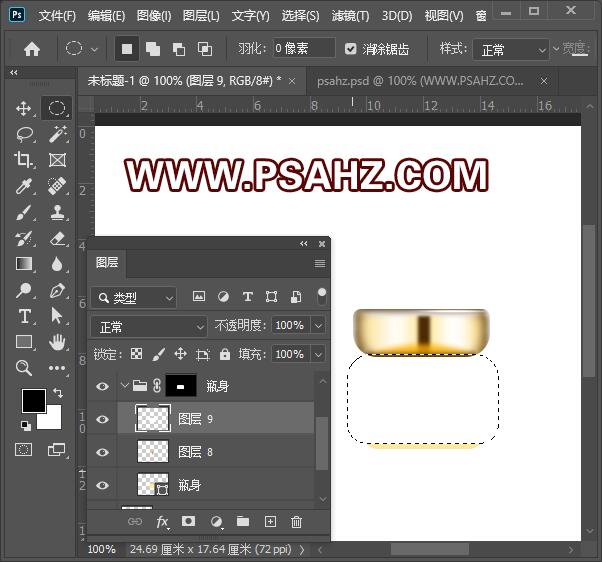Select the Spot Healing Brush tool
The height and width of the screenshot is (562, 602).
pyautogui.click(x=57, y=186)
